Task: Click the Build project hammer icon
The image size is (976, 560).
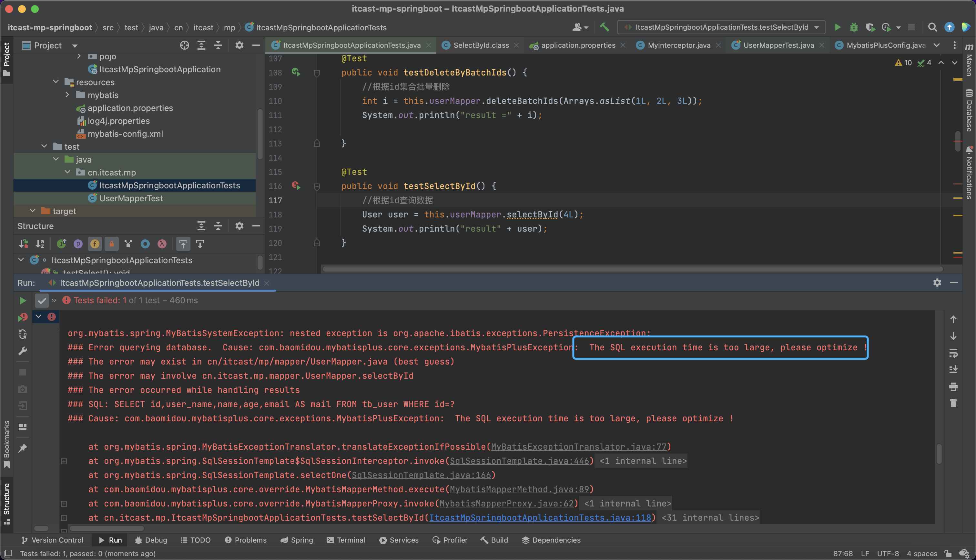Action: 605,27
